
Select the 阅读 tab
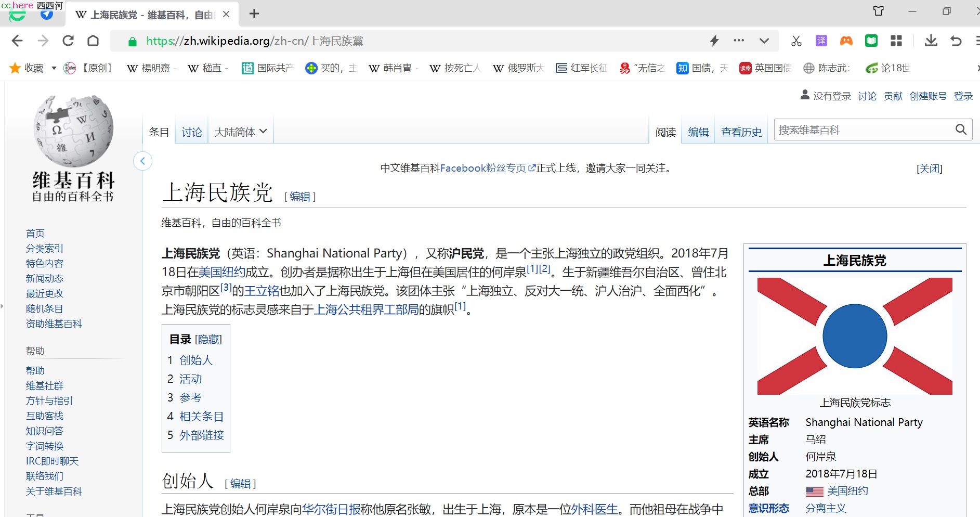point(665,132)
